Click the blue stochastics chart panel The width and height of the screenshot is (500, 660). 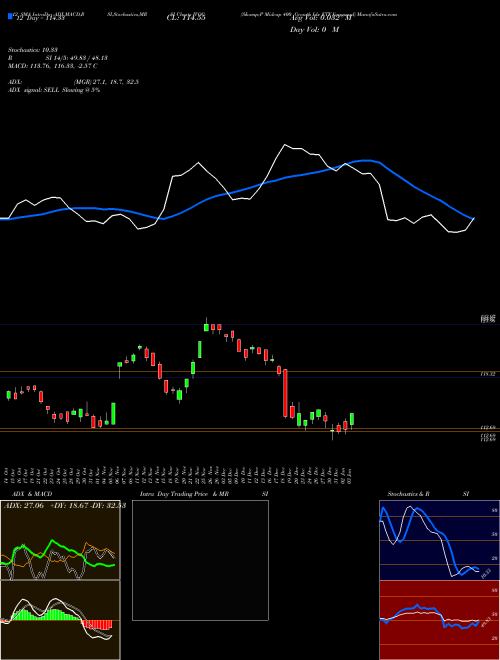click(439, 540)
